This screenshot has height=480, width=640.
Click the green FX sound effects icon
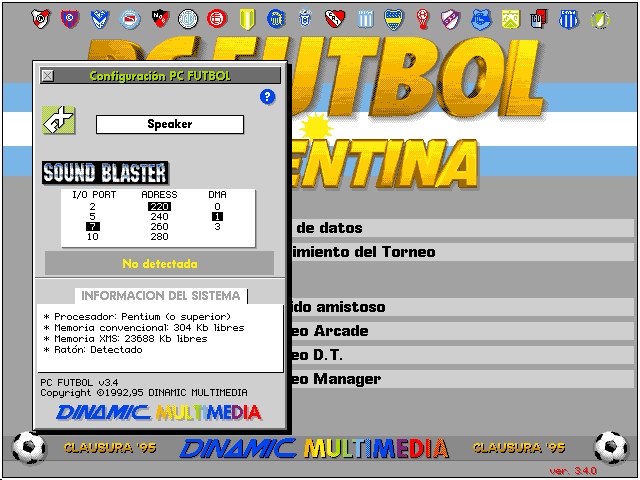click(58, 120)
